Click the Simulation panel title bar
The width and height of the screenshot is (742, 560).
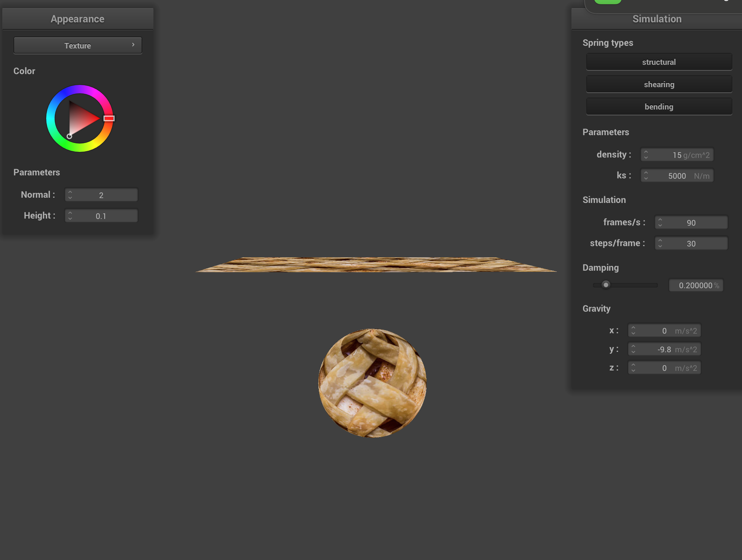tap(657, 19)
